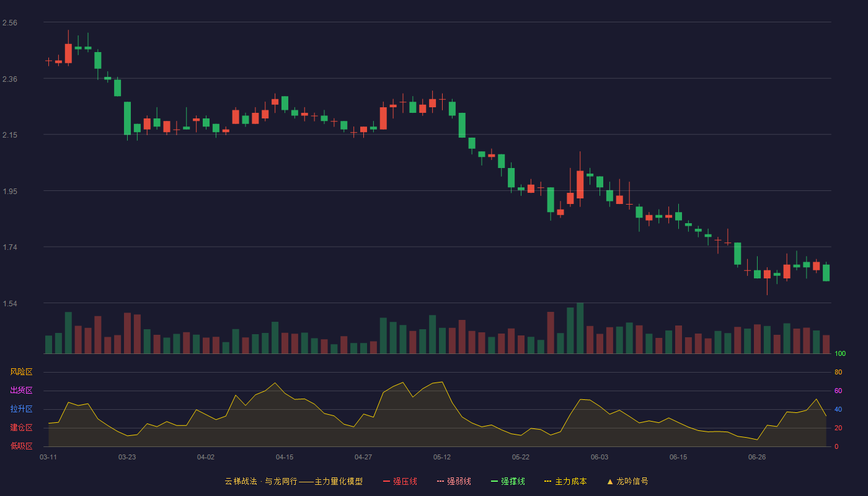This screenshot has width=868, height=496.
Task: Click the pink dashed 强弱线 marker icon
Action: [440, 481]
